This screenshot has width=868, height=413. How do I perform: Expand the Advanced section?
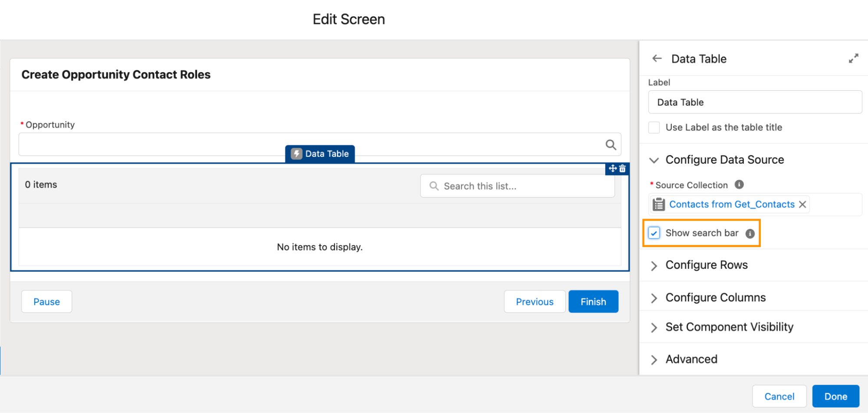coord(654,360)
